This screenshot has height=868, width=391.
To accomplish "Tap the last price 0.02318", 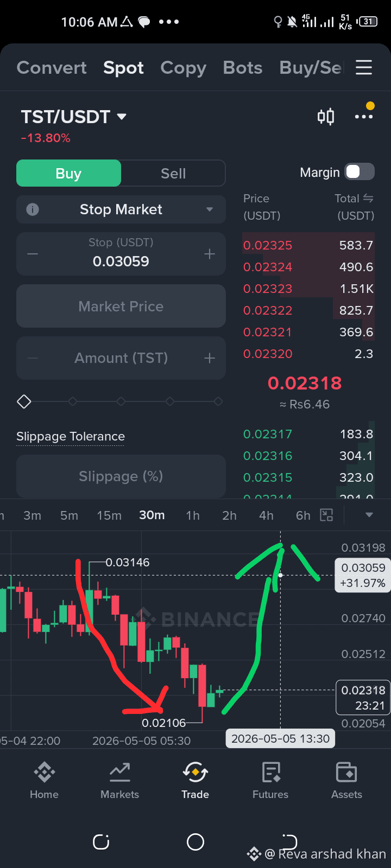I will pyautogui.click(x=305, y=383).
